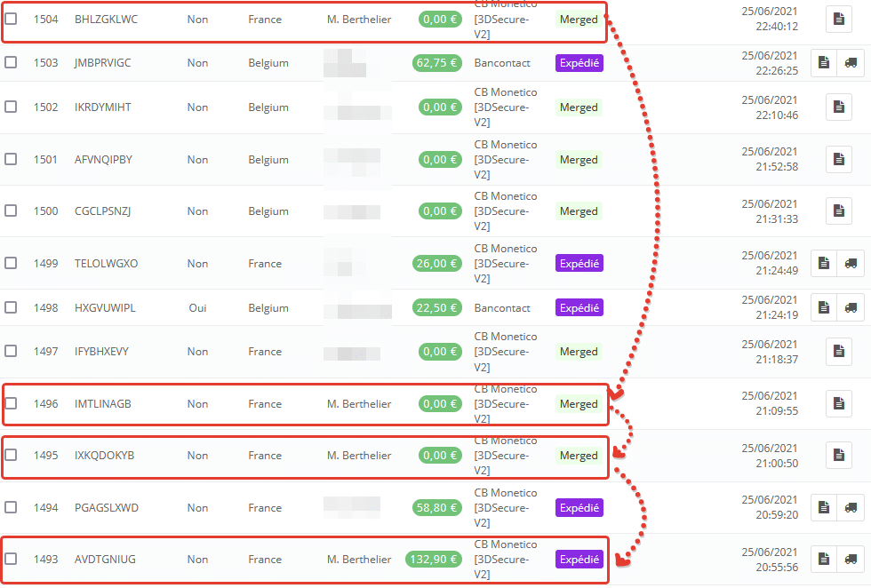Click order reference IFYBHXEVY
Image resolution: width=871 pixels, height=588 pixels.
(x=101, y=352)
